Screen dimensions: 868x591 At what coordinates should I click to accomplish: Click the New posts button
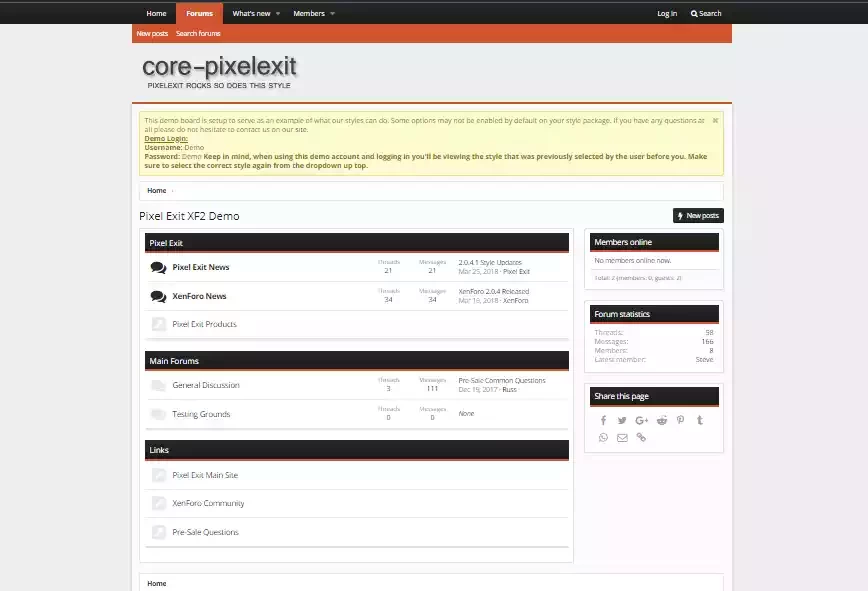(x=698, y=216)
